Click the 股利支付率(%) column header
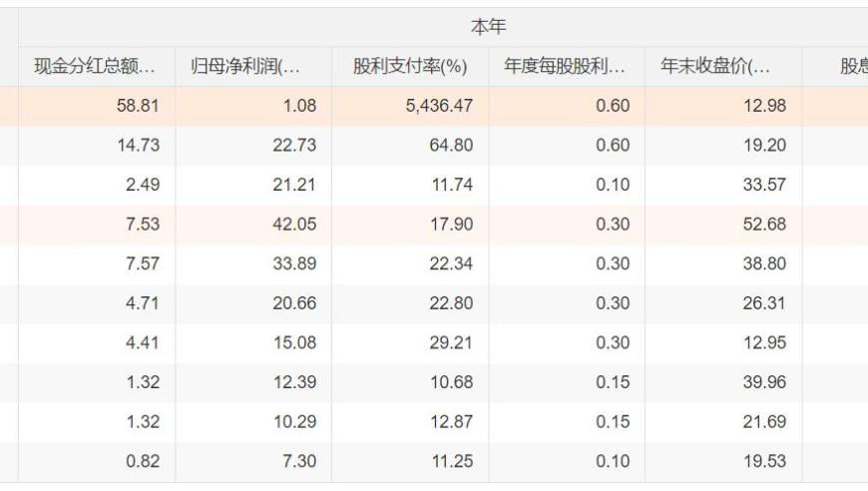 point(410,67)
